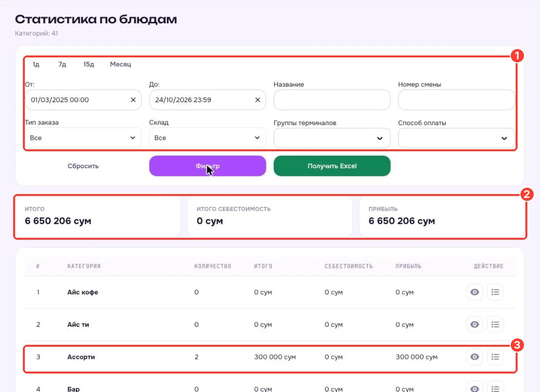540x392 pixels.
Task: Apply filter with the Фильтр button
Action: click(x=207, y=166)
